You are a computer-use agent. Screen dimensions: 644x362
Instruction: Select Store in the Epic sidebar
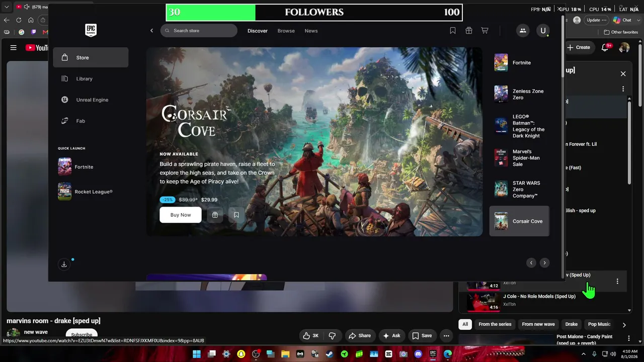(x=91, y=57)
